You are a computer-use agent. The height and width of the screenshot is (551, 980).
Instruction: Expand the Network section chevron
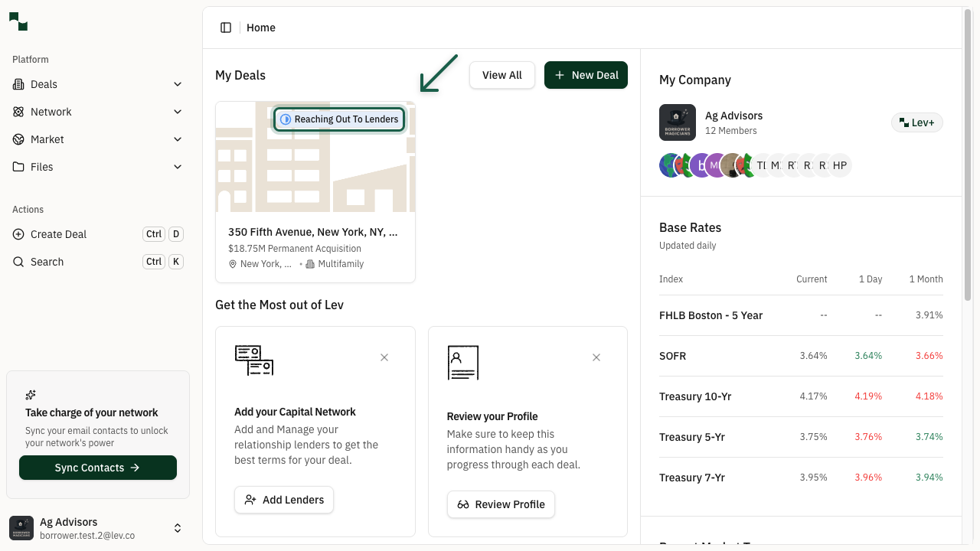pos(178,112)
